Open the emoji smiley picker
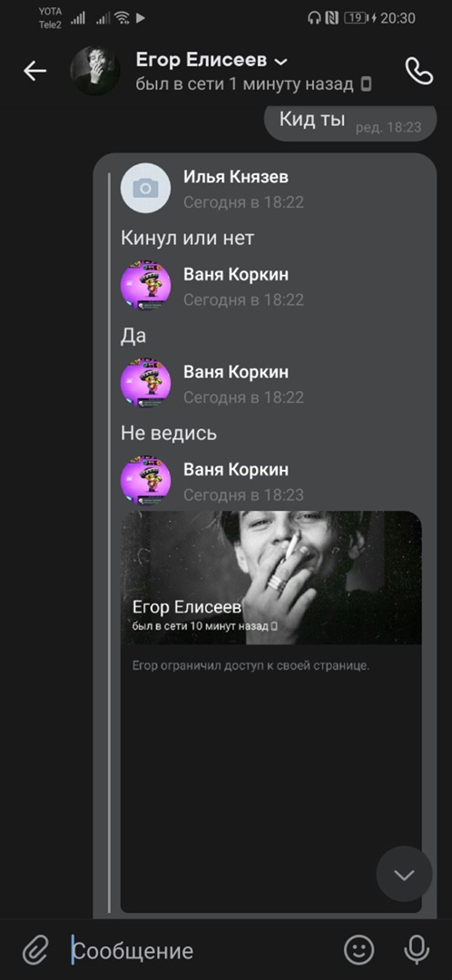This screenshot has height=980, width=452. click(359, 951)
